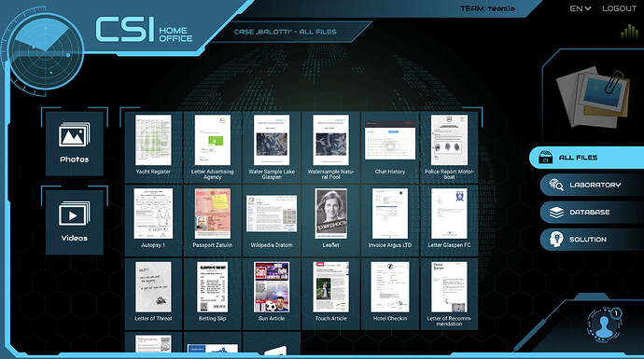Open the Chat History file
644x359 pixels.
(390, 147)
